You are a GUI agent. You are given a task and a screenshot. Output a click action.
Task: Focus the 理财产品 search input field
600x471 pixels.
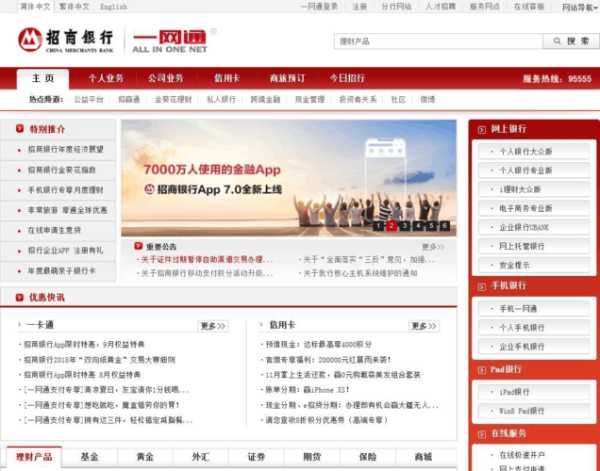438,41
